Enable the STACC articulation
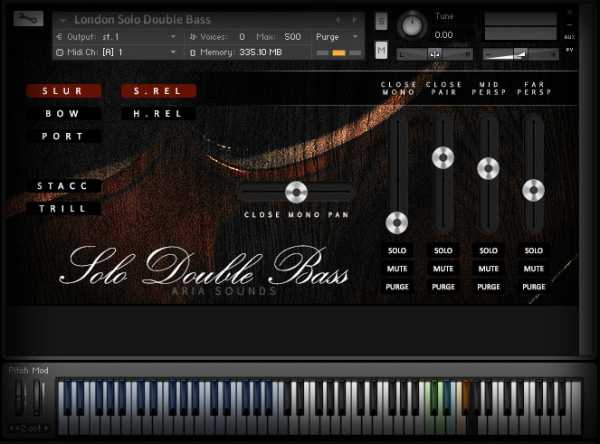Image resolution: width=600 pixels, height=444 pixels. (64, 186)
